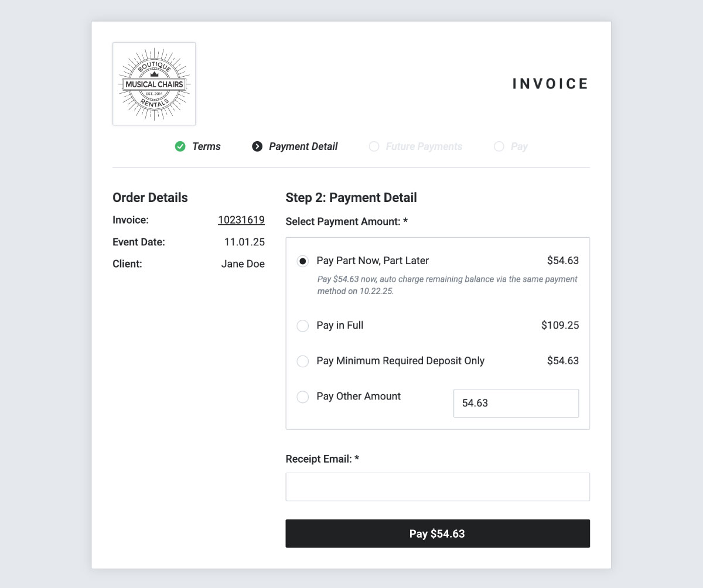Select Pay Part Now, Part Later option

coord(303,261)
